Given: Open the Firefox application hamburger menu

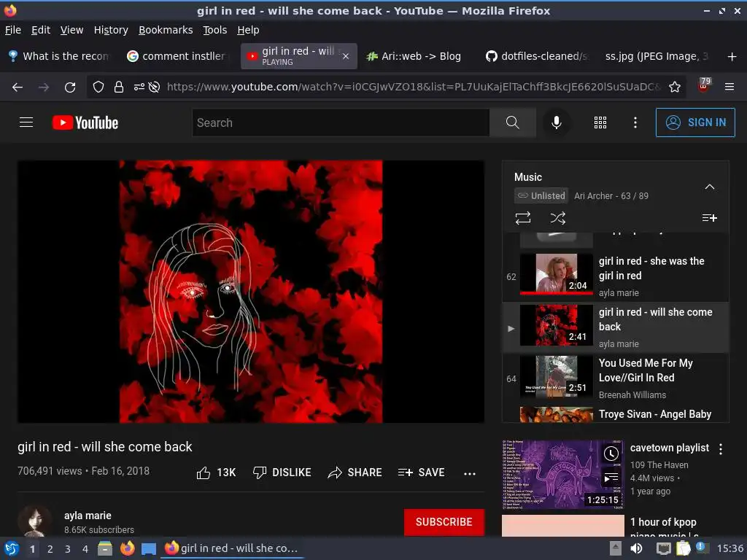Looking at the screenshot, I should click(x=729, y=87).
